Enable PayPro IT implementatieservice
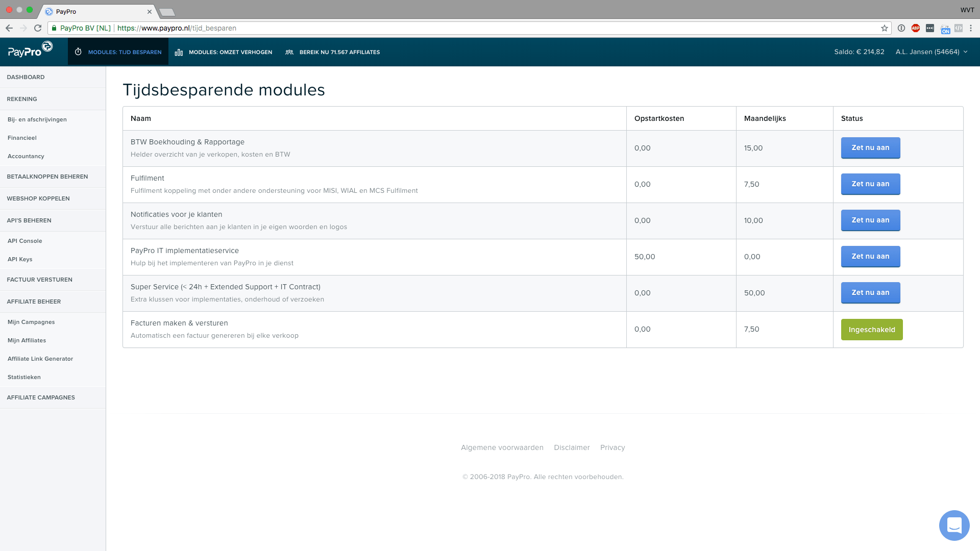The height and width of the screenshot is (551, 980). pos(870,257)
